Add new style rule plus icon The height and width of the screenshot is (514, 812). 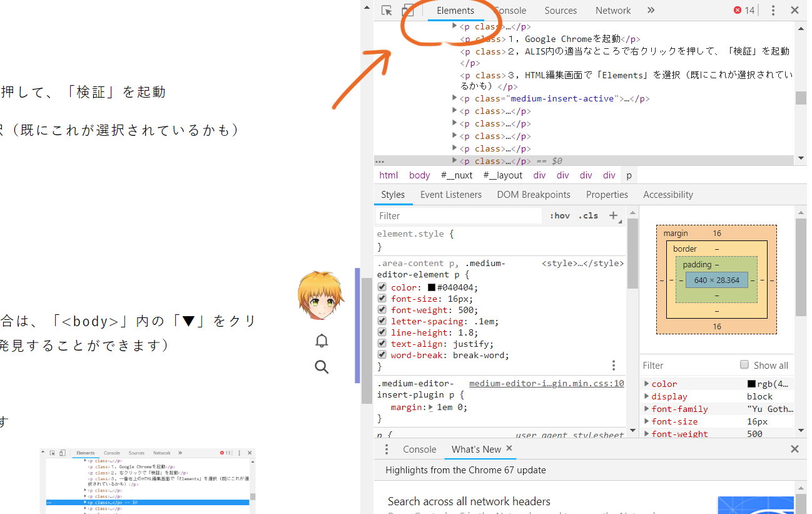tap(614, 215)
